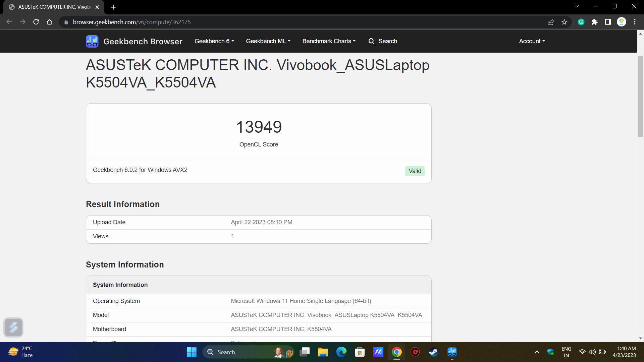Expand the Account dropdown menu
Screen dimensions: 644x362
(532, 41)
